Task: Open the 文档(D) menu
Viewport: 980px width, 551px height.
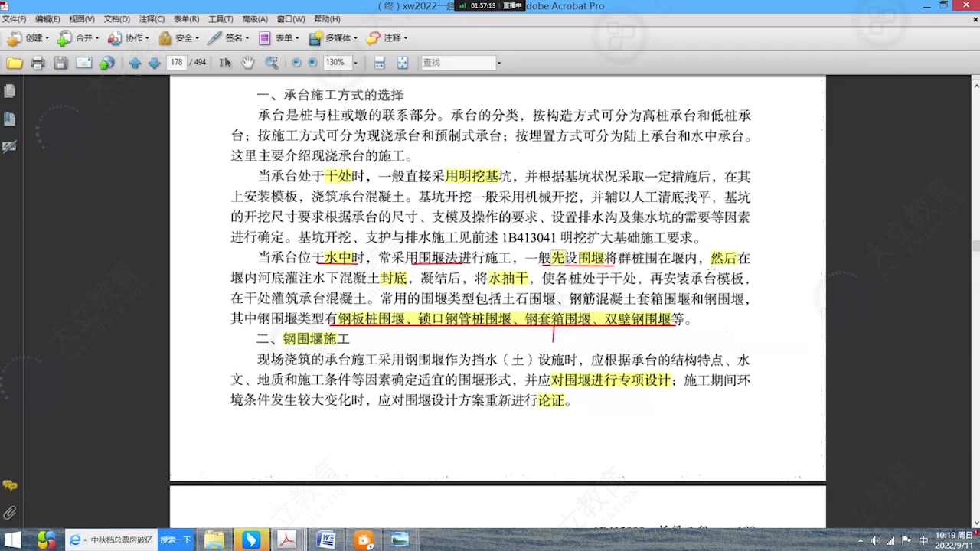Action: [117, 19]
